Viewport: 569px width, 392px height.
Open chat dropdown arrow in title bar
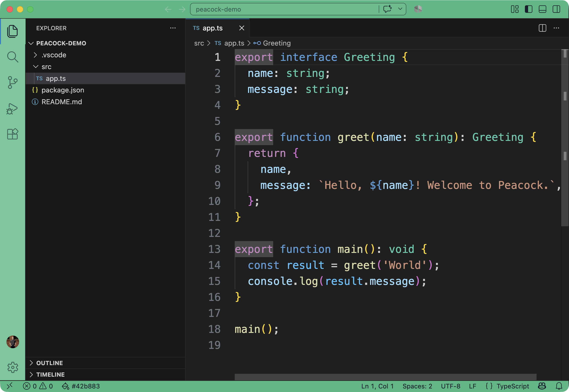tap(400, 9)
